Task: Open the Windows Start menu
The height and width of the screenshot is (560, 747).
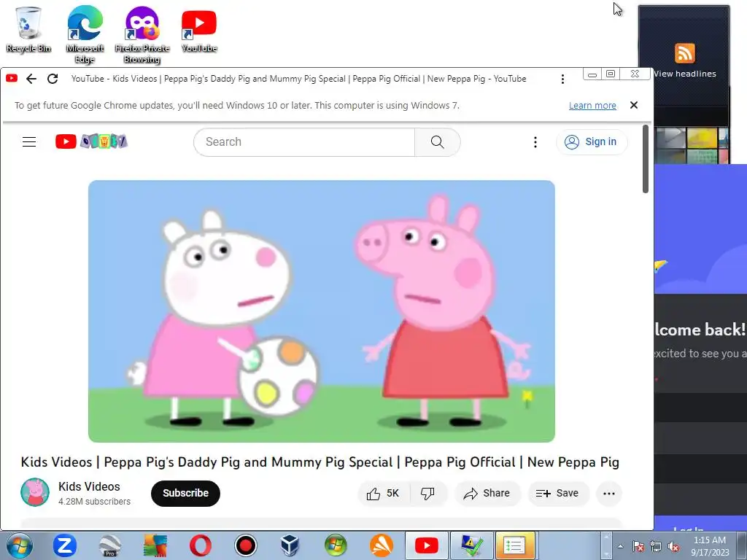Action: click(x=19, y=545)
